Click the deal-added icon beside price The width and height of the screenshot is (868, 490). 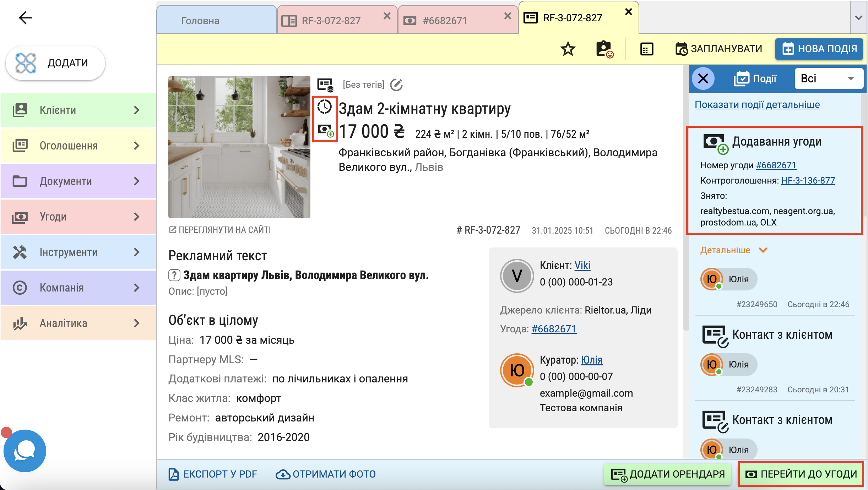(326, 130)
